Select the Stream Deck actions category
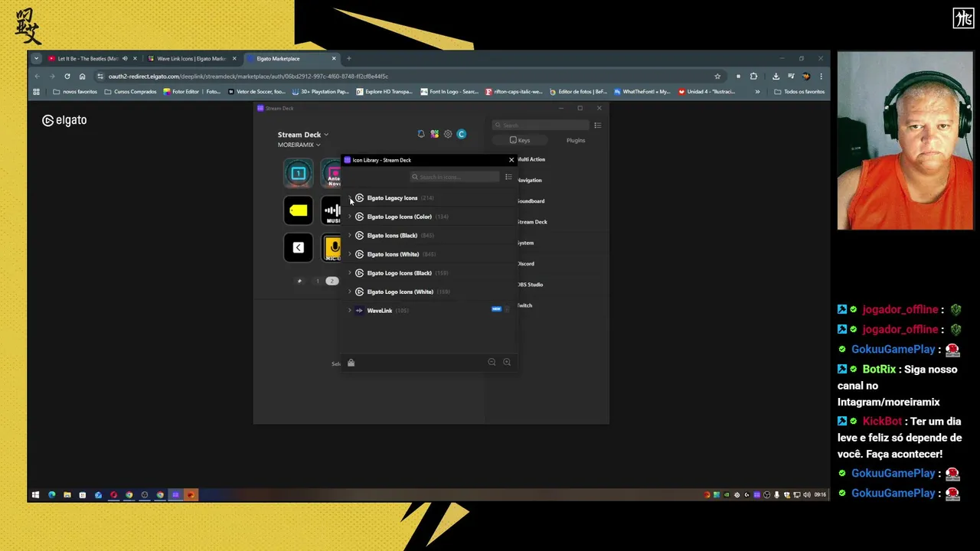The height and width of the screenshot is (551, 980). 532,222
